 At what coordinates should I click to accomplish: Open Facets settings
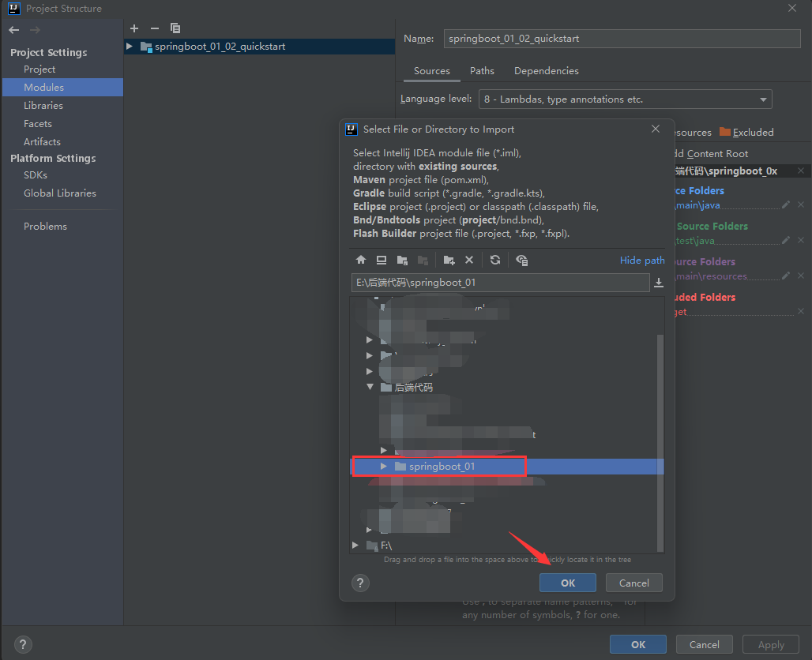click(38, 124)
